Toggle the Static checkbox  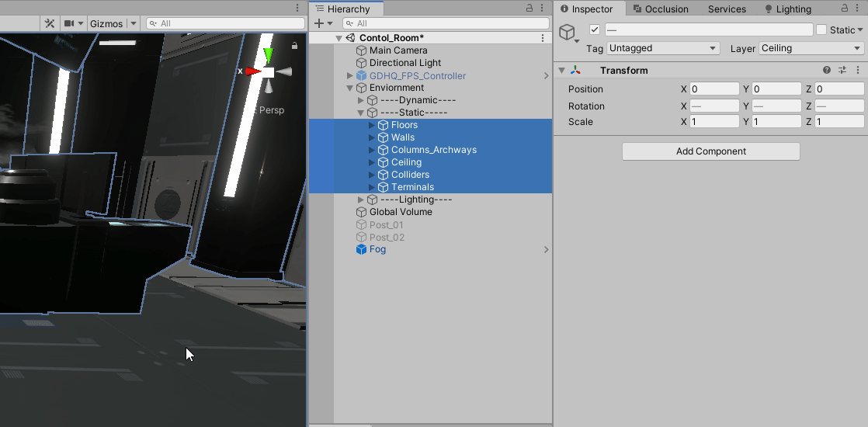821,30
